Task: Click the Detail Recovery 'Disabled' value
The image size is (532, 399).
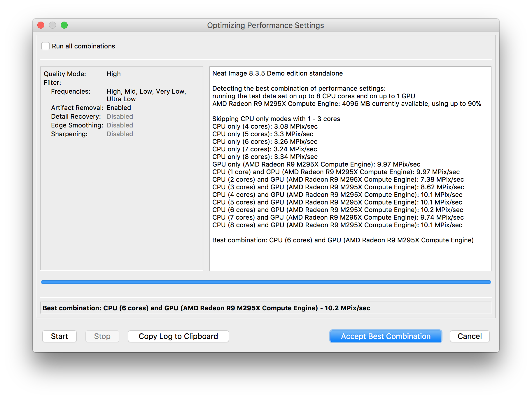Action: [120, 117]
